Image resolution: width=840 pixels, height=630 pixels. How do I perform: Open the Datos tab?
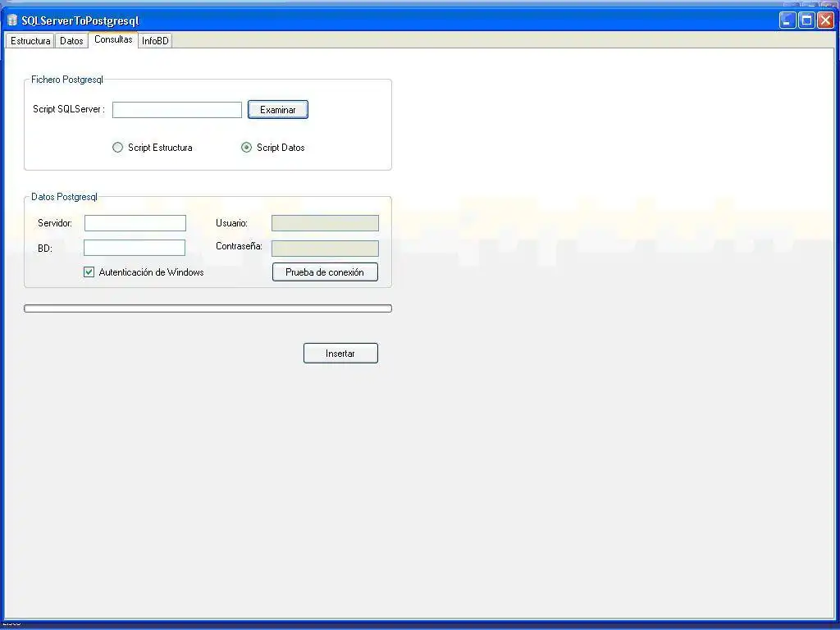click(71, 41)
